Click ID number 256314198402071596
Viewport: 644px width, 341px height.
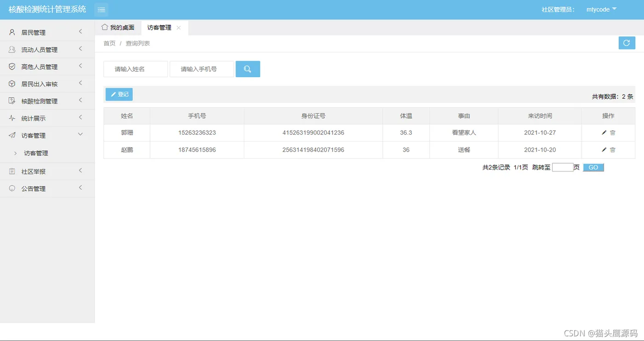[313, 150]
